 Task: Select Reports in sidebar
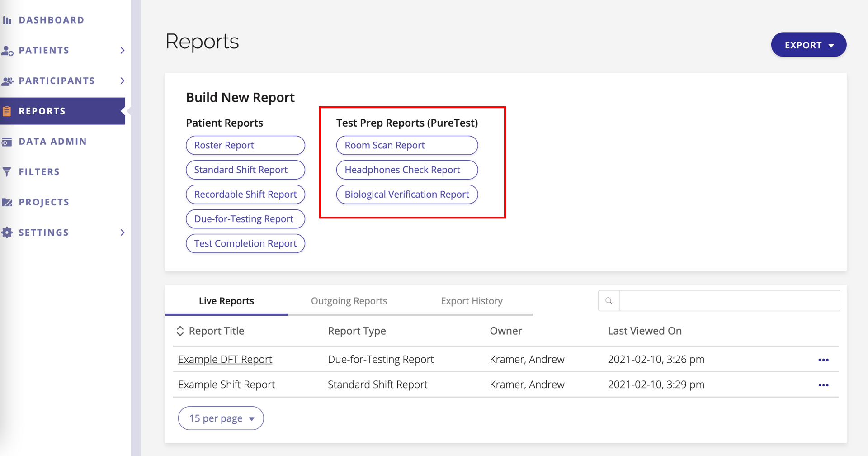pyautogui.click(x=62, y=111)
